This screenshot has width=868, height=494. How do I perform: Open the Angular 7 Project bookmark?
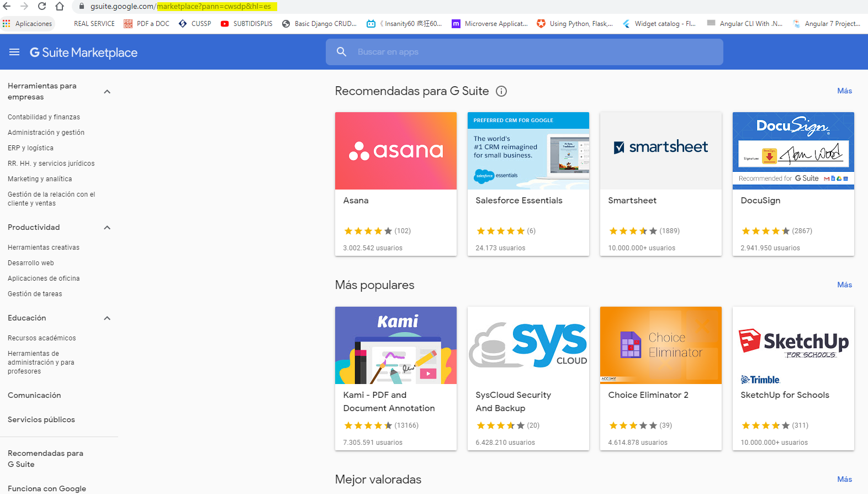[827, 24]
